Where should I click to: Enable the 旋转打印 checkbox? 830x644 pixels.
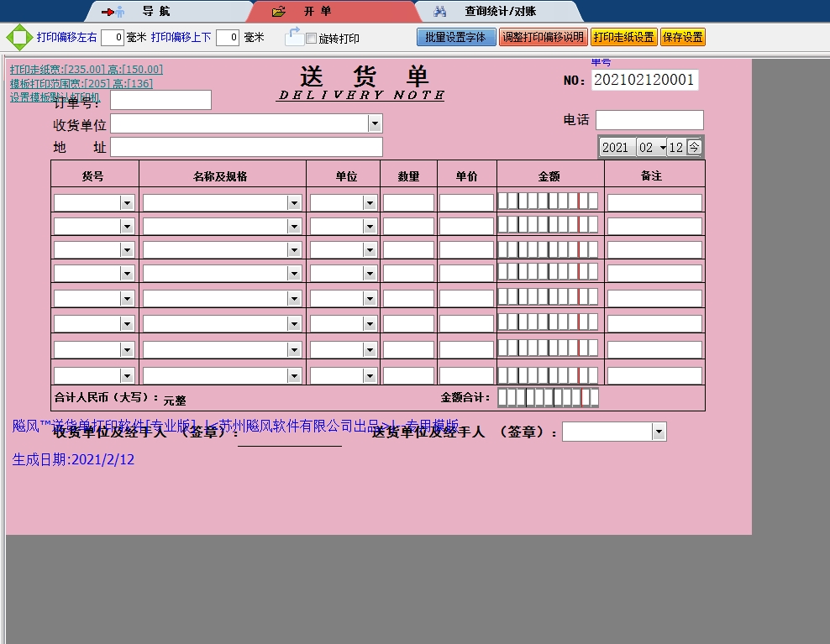[x=312, y=39]
